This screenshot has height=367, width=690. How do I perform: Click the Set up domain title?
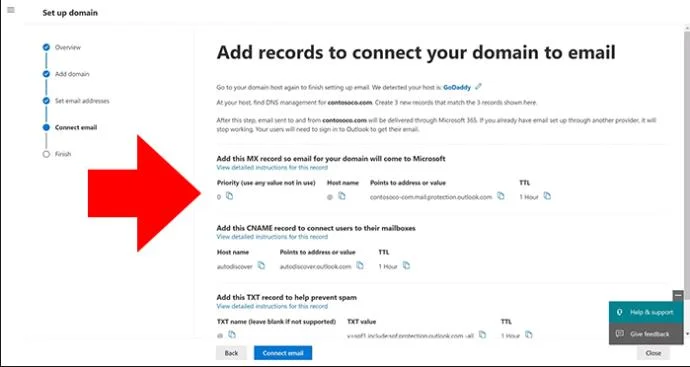70,13
